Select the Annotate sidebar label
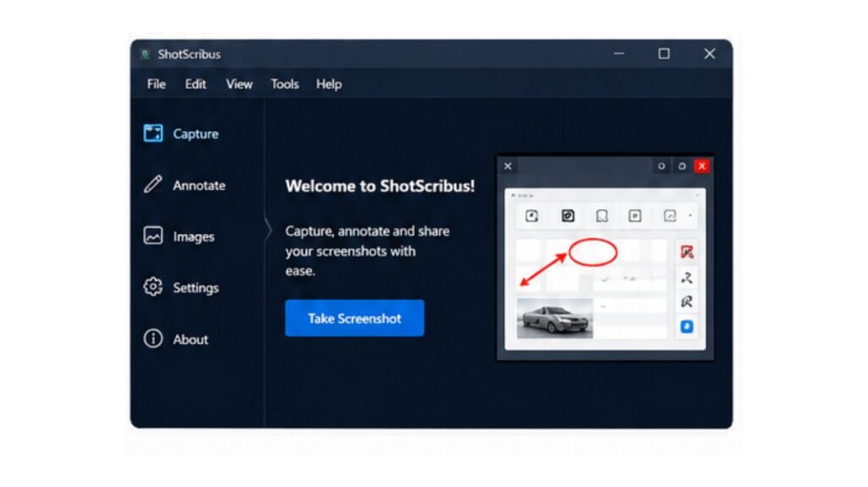The image size is (868, 487). 198,185
